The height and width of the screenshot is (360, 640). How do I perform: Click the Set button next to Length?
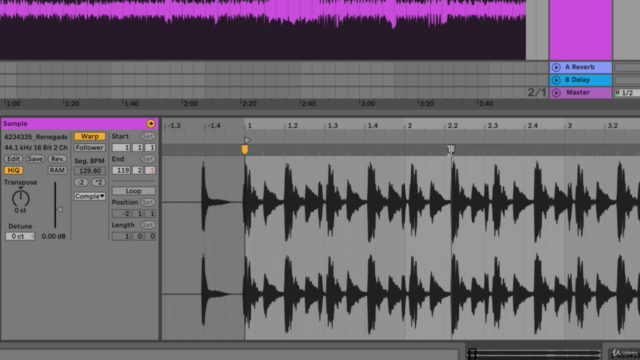pos(148,225)
